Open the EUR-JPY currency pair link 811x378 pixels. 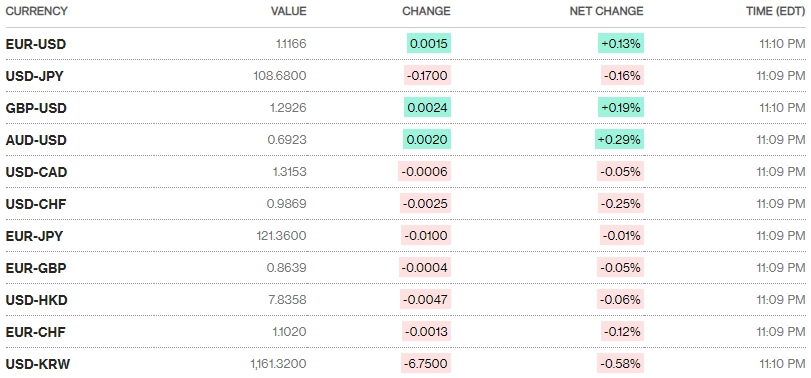pos(34,236)
